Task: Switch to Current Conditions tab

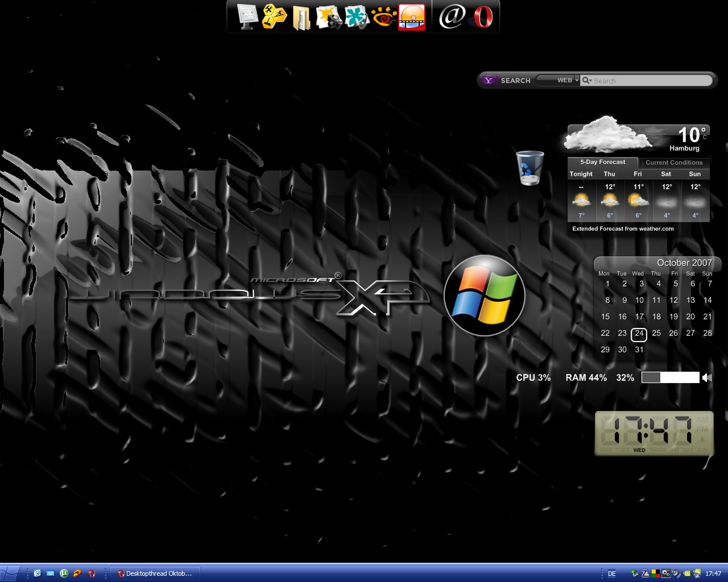Action: [x=674, y=163]
